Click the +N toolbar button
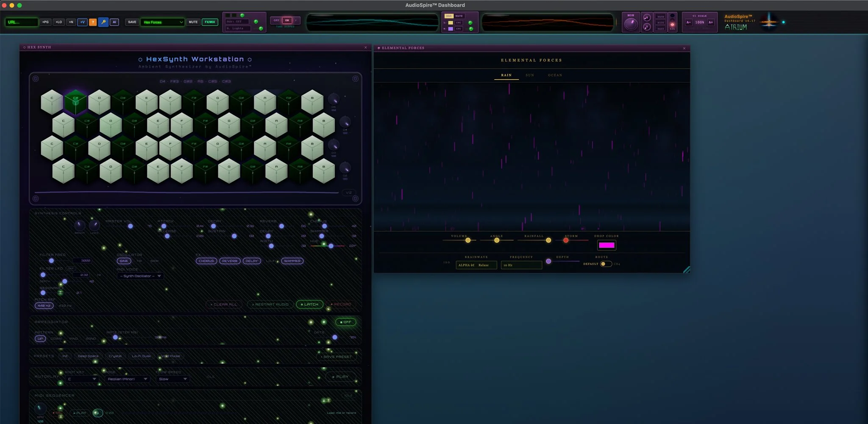The image size is (868, 424). (71, 22)
